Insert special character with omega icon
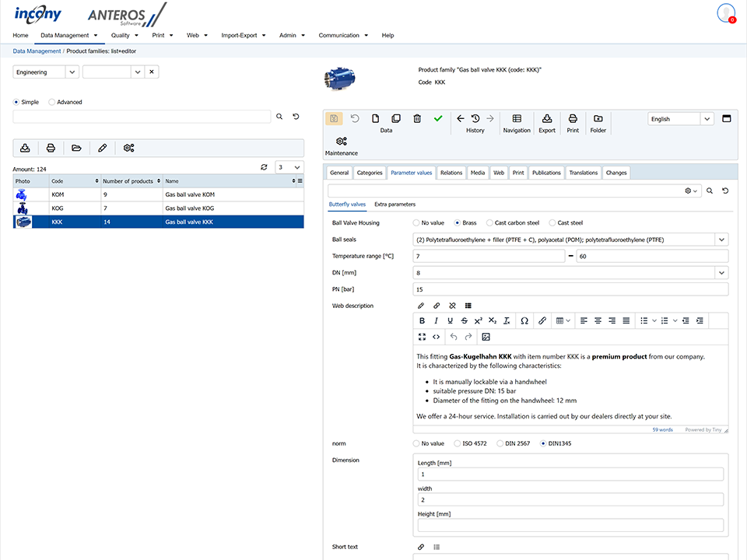 524,320
